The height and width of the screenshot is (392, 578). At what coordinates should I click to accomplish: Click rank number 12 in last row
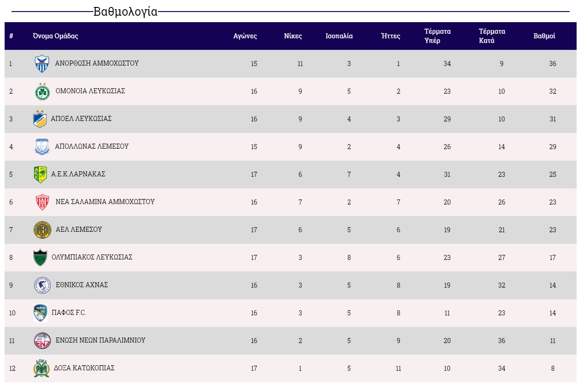[12, 368]
